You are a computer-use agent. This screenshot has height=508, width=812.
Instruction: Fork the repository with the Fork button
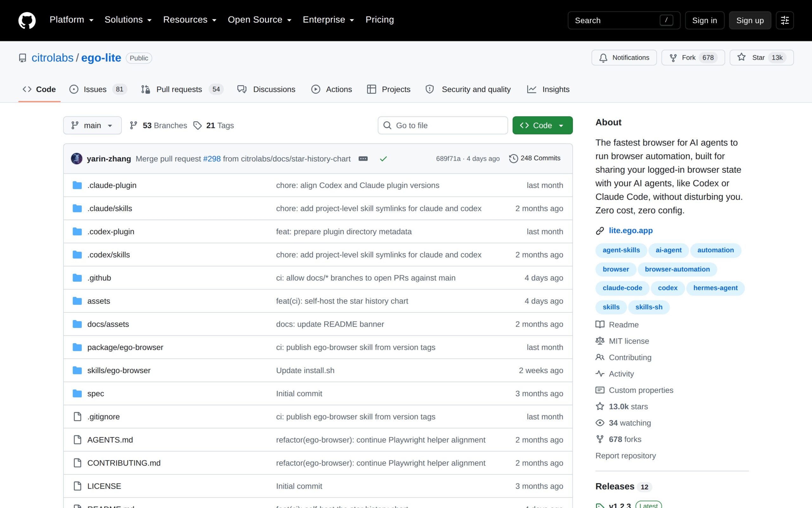coord(693,57)
